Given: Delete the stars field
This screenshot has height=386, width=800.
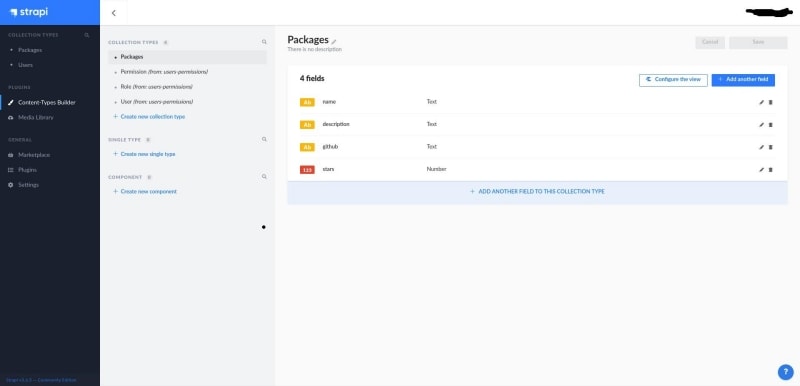Looking at the screenshot, I should click(770, 169).
